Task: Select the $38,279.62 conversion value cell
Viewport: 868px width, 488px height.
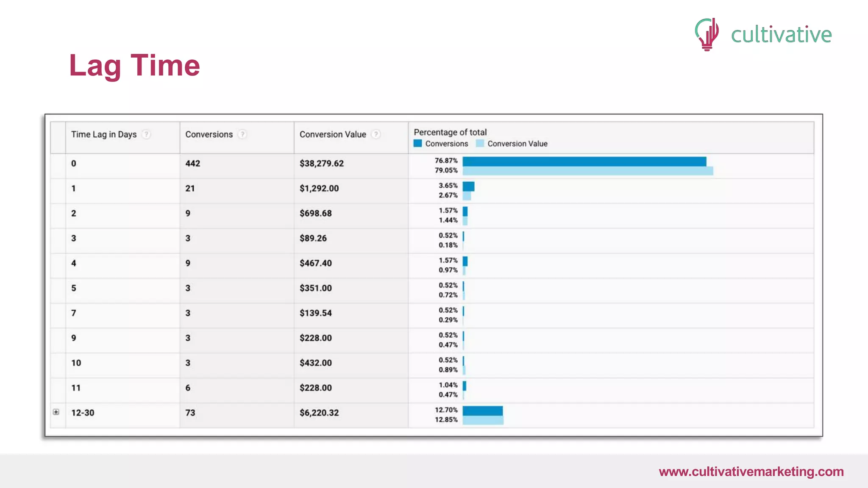Action: pyautogui.click(x=322, y=164)
